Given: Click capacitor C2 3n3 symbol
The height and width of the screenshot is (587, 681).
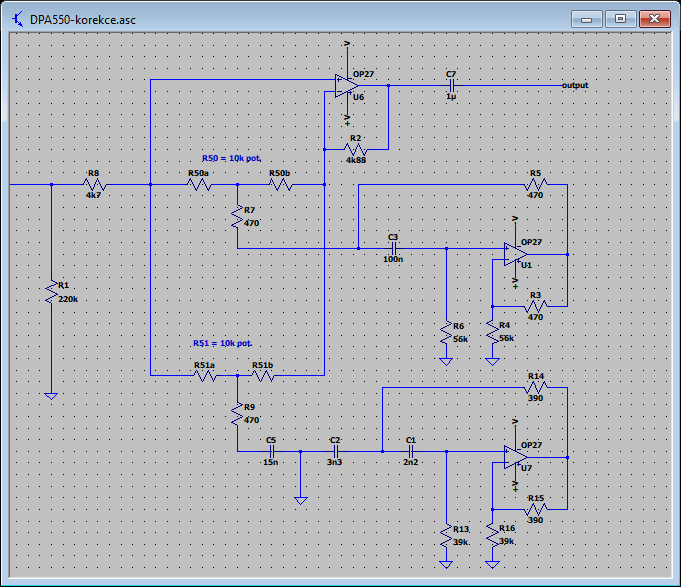Looking at the screenshot, I should 335,452.
